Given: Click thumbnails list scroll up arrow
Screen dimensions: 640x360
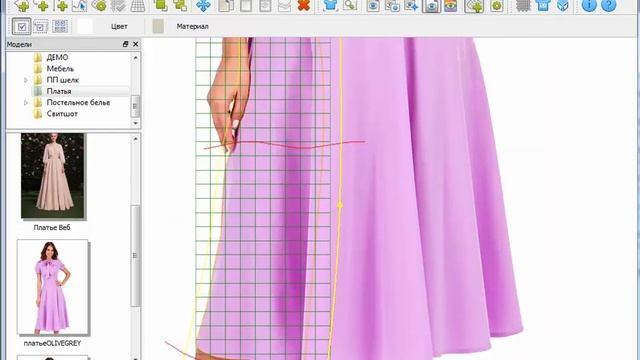Looking at the screenshot, I should point(136,139).
